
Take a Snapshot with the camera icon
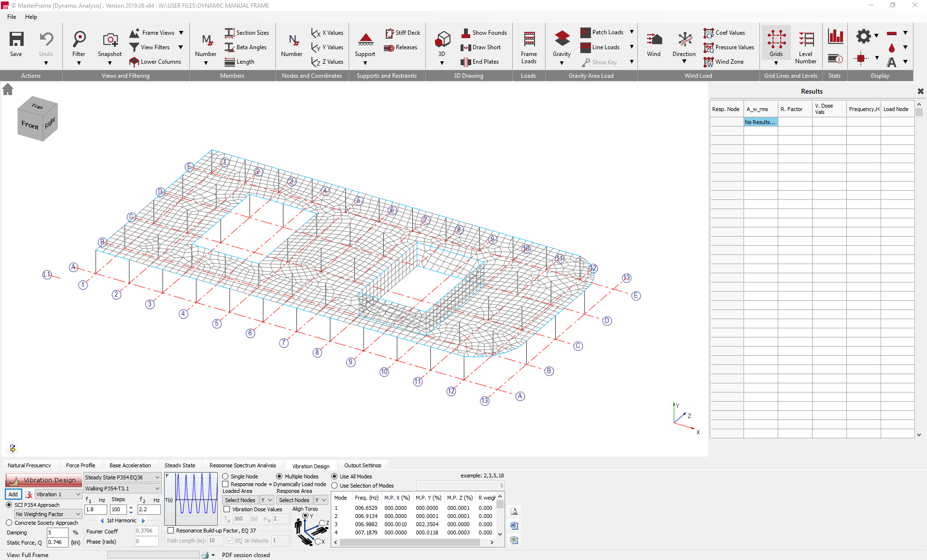pos(110,39)
